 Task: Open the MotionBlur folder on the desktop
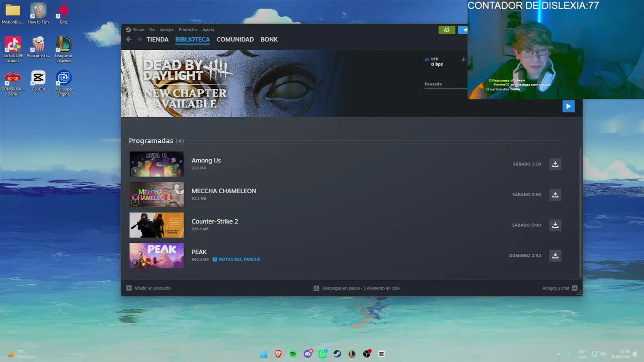tap(13, 14)
